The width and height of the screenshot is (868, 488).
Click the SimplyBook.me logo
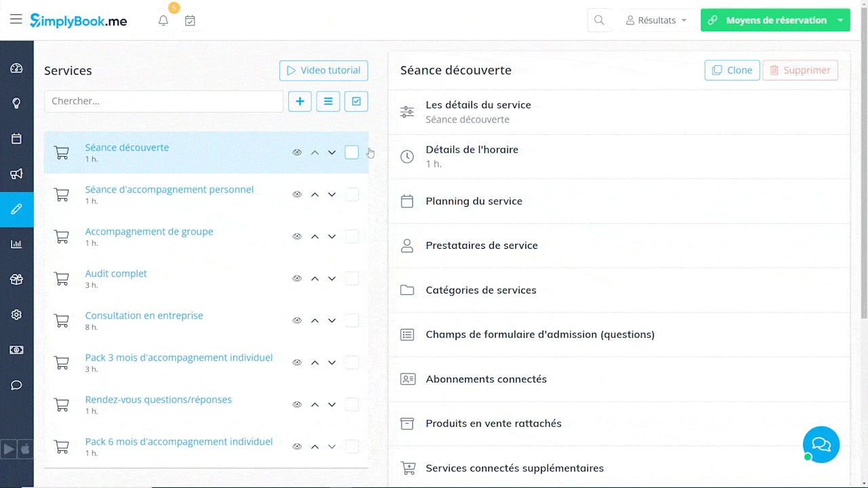pyautogui.click(x=79, y=20)
